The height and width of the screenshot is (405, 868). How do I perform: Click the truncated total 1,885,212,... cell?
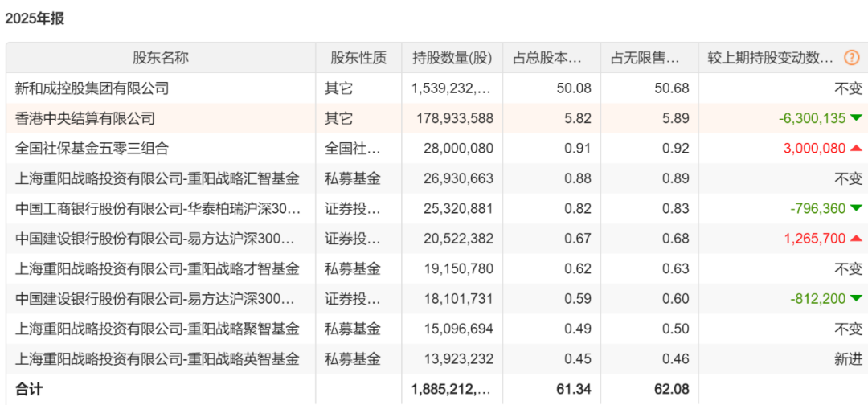(x=451, y=390)
